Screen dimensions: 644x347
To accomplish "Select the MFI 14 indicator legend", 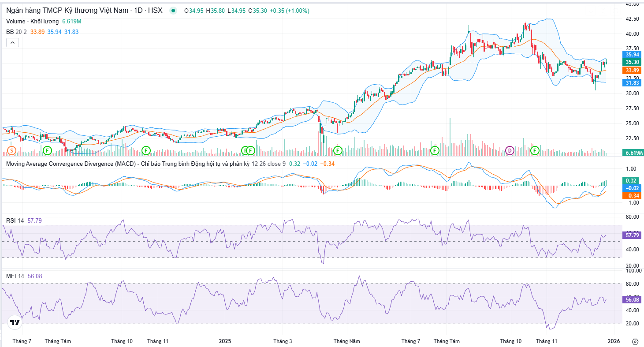I will pos(15,276).
